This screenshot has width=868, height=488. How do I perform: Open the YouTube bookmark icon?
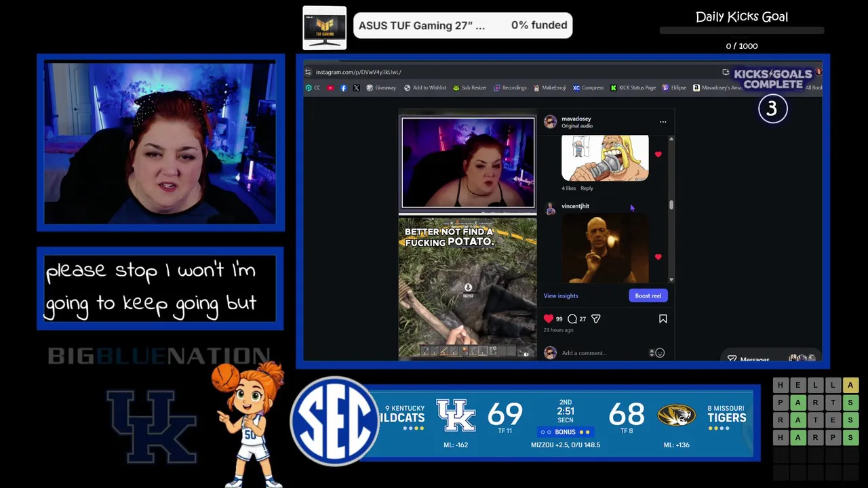[330, 87]
